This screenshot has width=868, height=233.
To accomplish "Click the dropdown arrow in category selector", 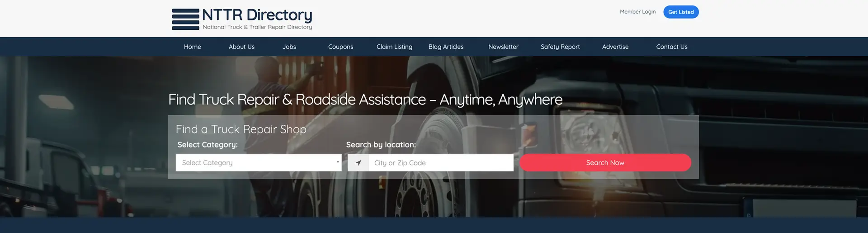I will tap(337, 162).
